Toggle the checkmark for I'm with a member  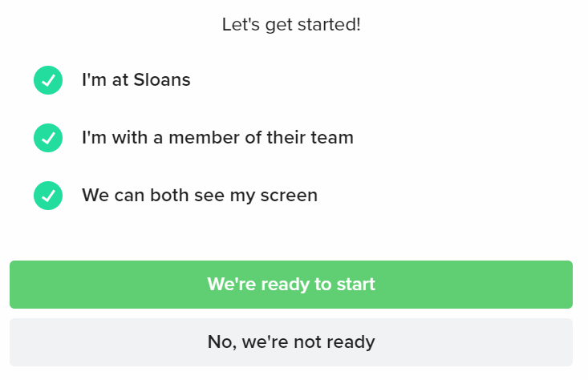pos(48,138)
